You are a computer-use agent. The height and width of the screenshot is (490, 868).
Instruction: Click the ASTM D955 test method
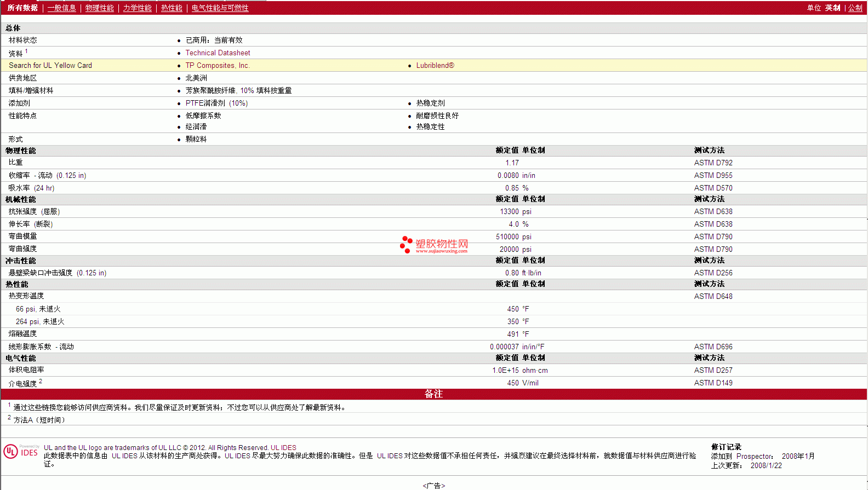pos(713,176)
